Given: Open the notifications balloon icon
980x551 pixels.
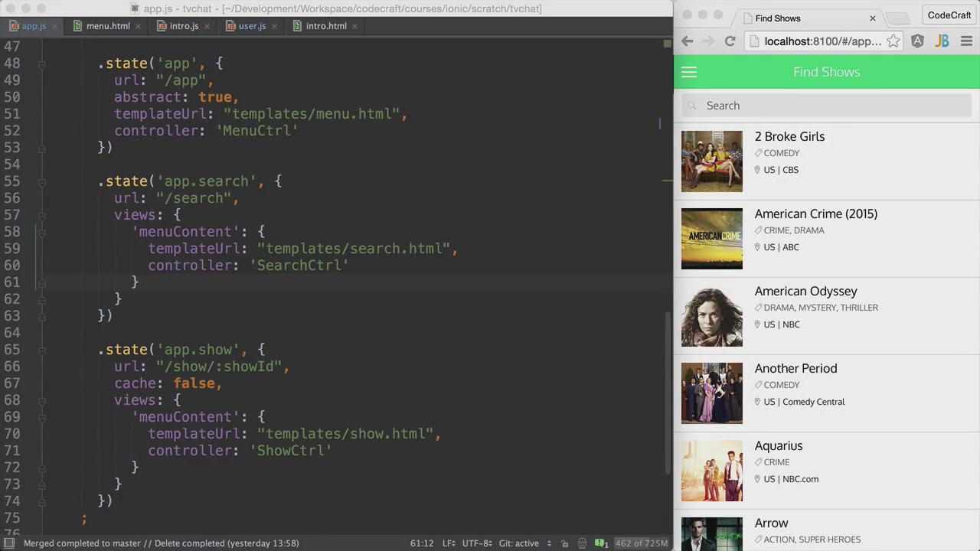Looking at the screenshot, I should (x=602, y=543).
